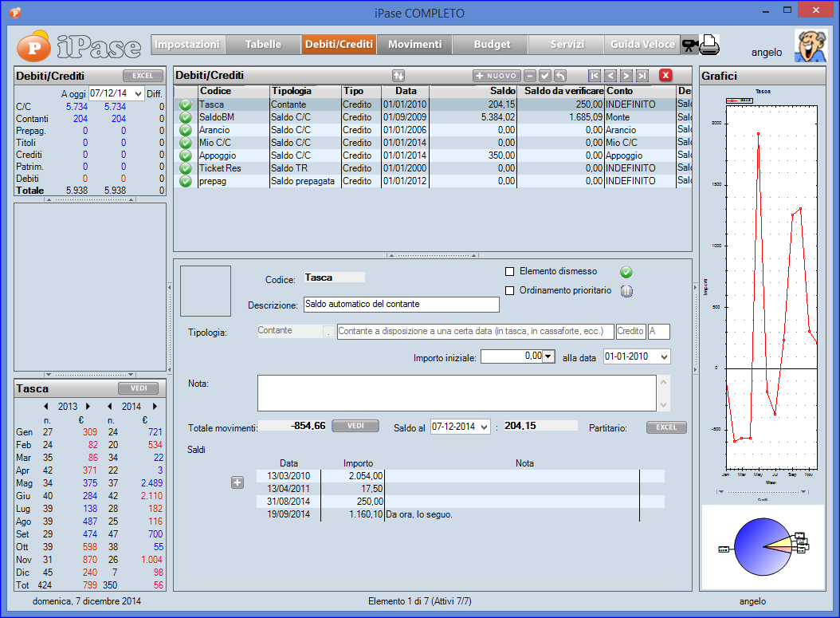Enable the Elemento dismesso checkbox

point(510,272)
